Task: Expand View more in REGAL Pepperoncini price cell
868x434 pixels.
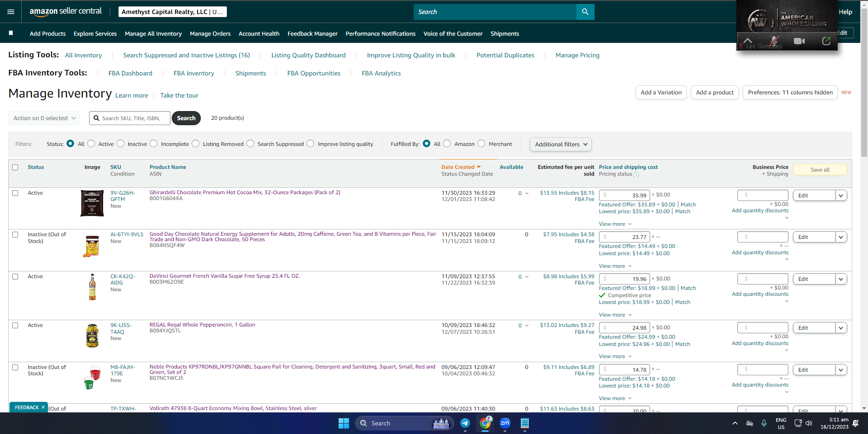Action: tap(615, 356)
